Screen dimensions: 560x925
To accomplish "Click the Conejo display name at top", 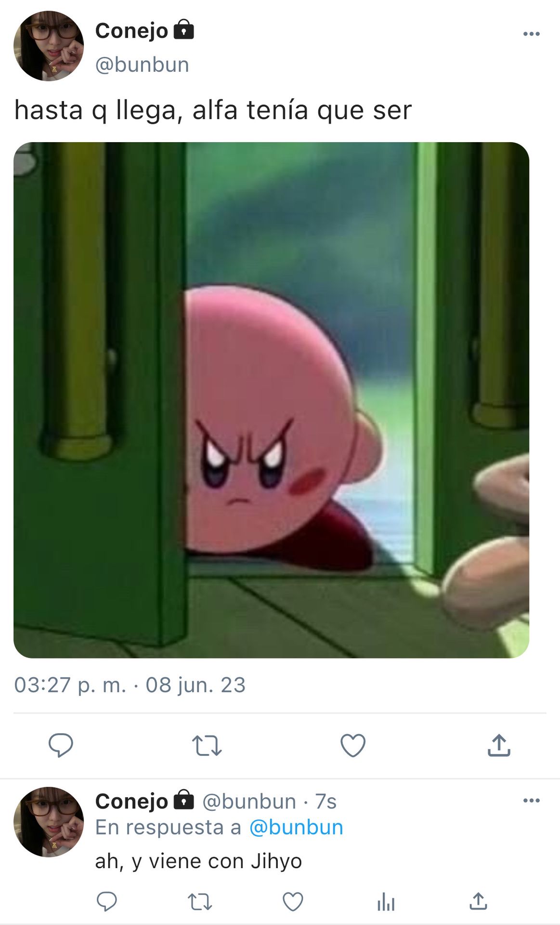I will pos(131,31).
